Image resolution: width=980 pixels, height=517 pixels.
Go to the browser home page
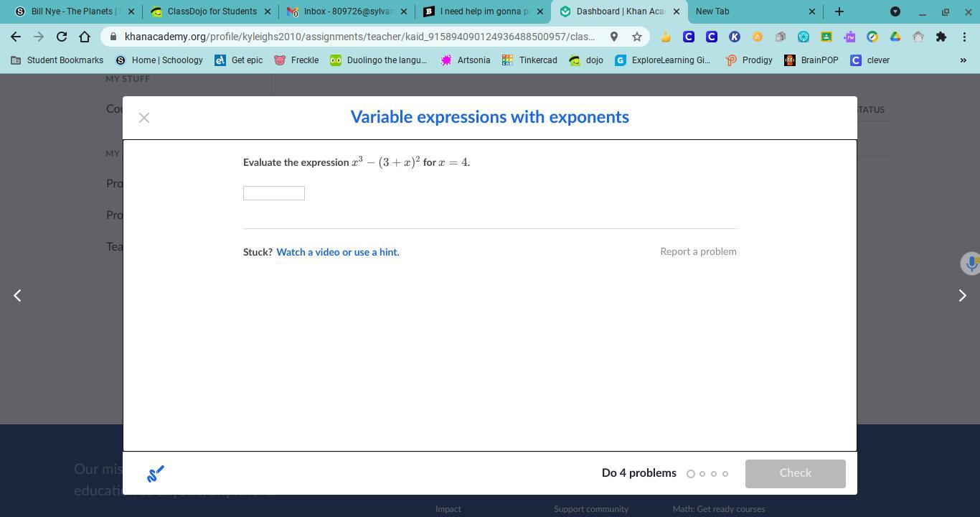pos(85,37)
